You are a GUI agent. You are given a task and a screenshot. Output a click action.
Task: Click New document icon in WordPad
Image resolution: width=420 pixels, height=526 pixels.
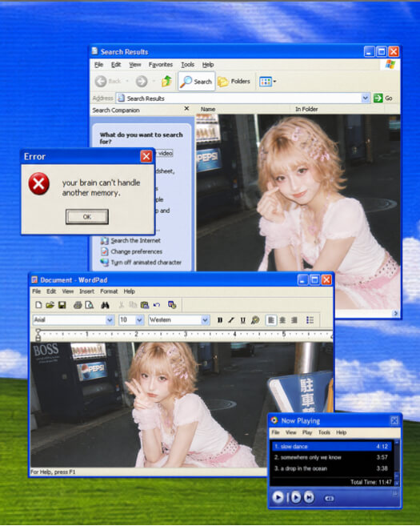[x=38, y=305]
